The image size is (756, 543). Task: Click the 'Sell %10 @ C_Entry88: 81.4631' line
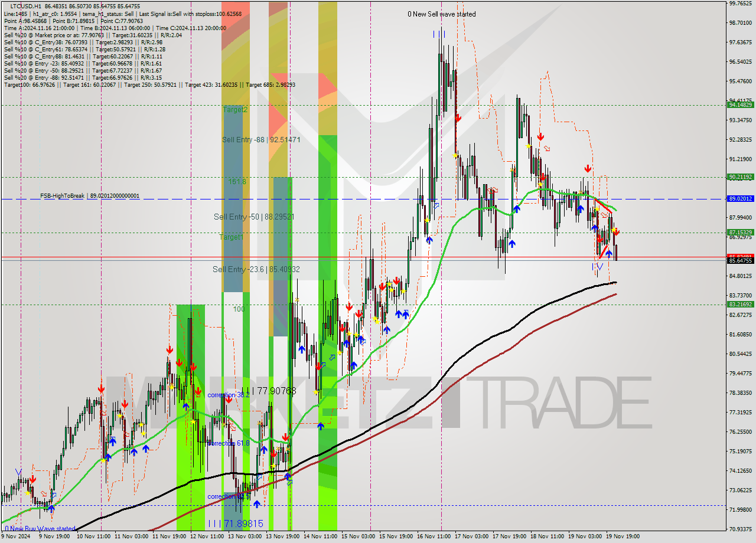point(83,56)
